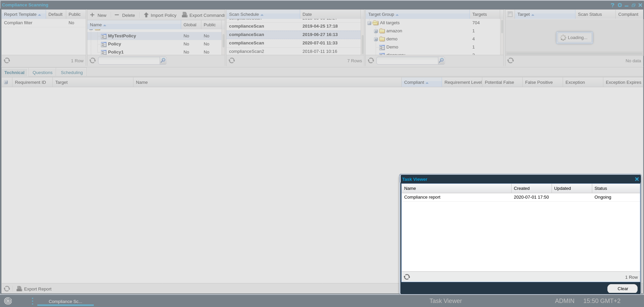Image resolution: width=644 pixels, height=307 pixels.
Task: Check the Target header checkbox
Action: pos(510,14)
